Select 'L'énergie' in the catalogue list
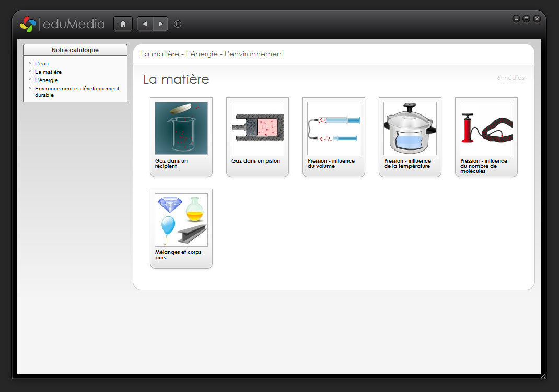Screen dimensions: 559x392 46,80
